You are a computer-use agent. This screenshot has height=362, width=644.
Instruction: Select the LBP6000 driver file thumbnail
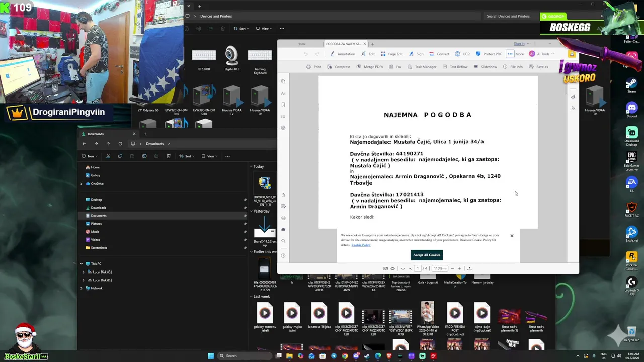[265, 183]
